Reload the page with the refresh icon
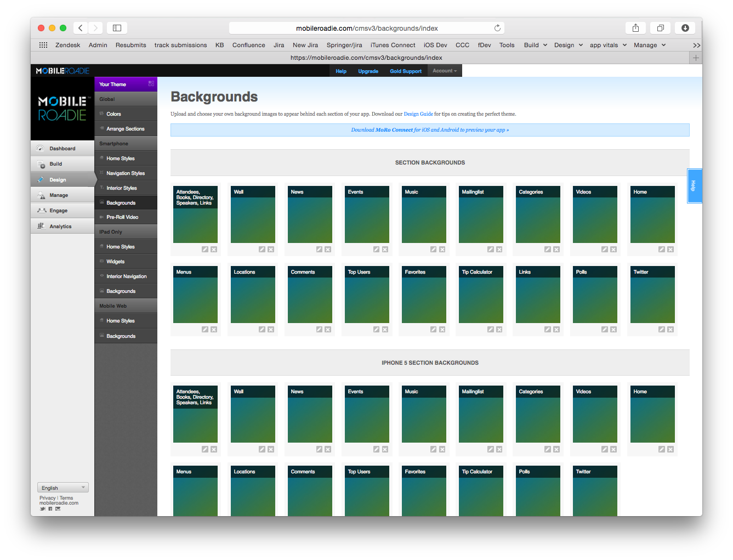The image size is (733, 560). point(497,28)
